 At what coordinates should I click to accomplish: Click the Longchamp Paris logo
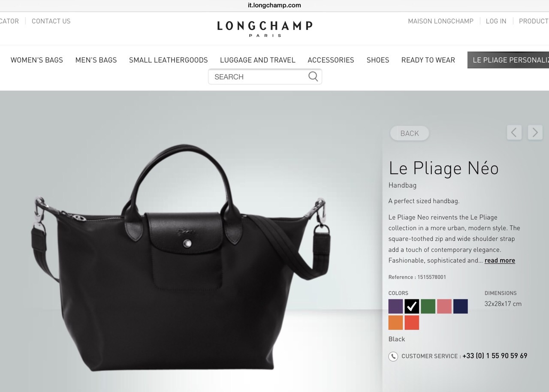pos(265,28)
